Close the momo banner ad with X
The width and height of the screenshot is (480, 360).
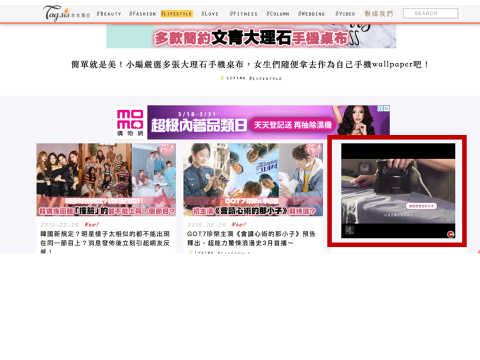coord(386,109)
